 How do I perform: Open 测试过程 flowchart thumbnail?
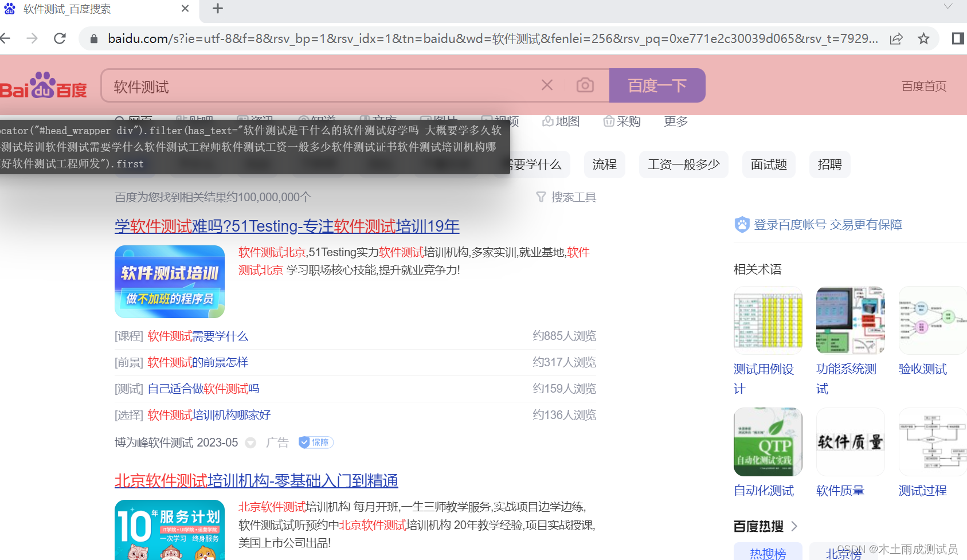tap(933, 442)
